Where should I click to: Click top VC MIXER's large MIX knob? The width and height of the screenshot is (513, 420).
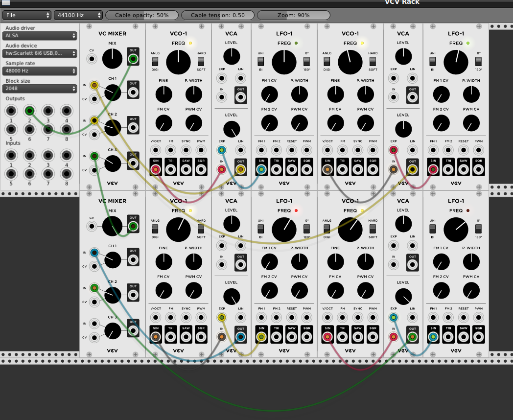112,59
